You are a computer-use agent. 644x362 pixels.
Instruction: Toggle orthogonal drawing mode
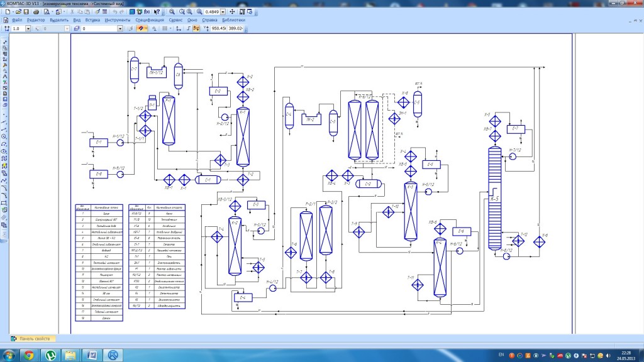point(189,28)
